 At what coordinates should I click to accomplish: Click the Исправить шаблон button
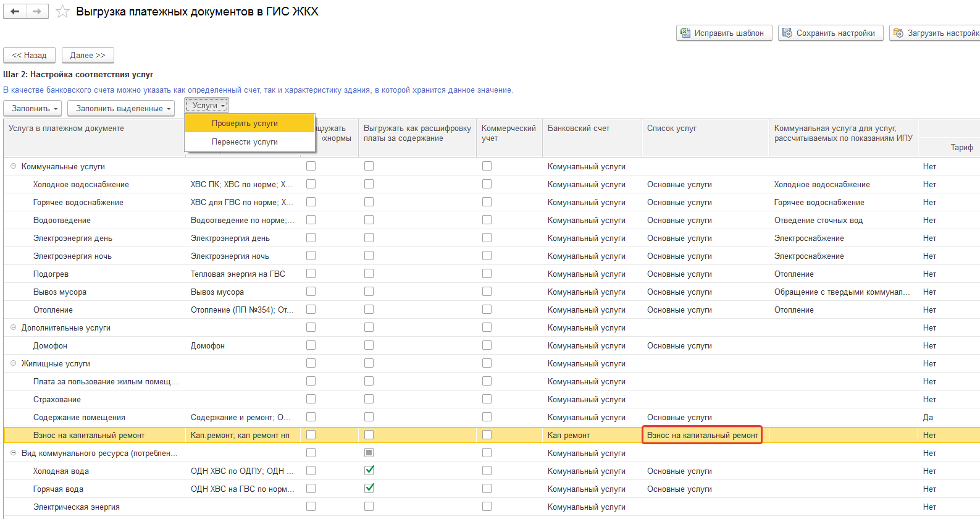click(724, 33)
